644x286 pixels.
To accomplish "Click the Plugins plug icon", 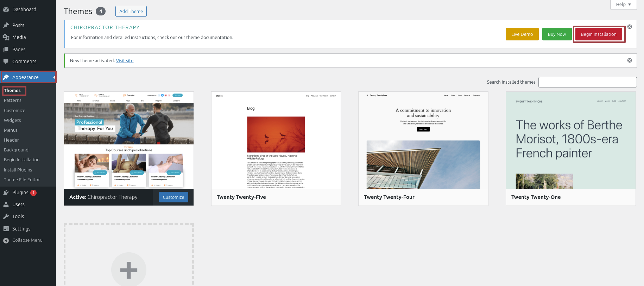I will pos(6,193).
